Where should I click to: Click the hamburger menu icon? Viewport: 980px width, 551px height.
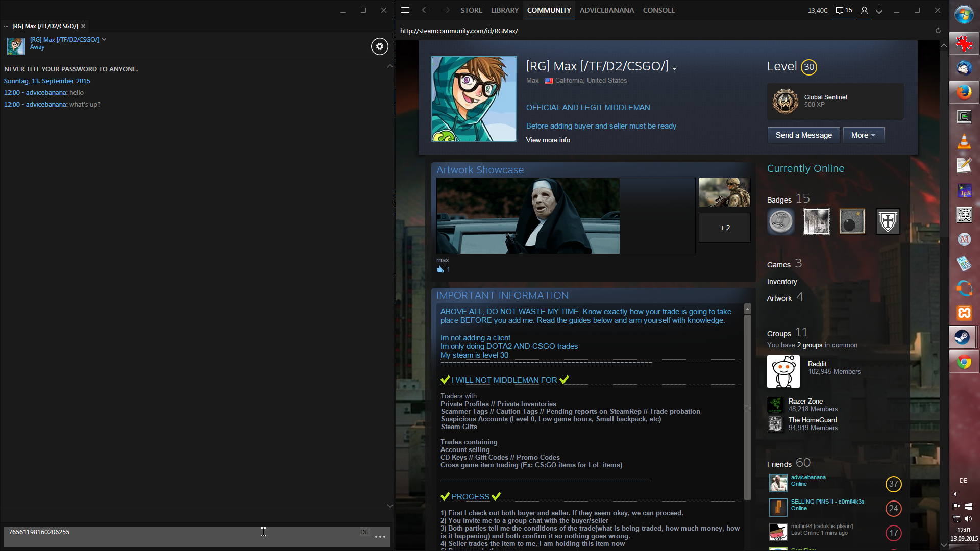point(405,10)
